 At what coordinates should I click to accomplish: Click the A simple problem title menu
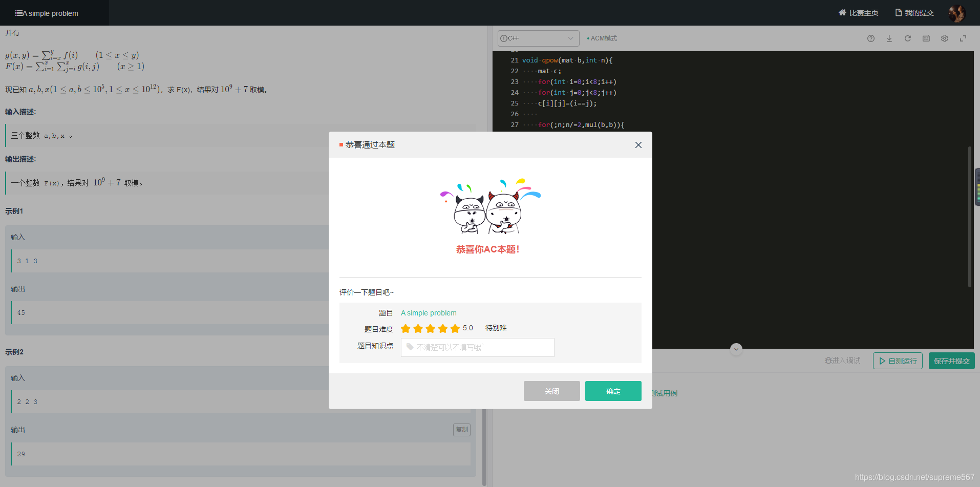pos(47,13)
